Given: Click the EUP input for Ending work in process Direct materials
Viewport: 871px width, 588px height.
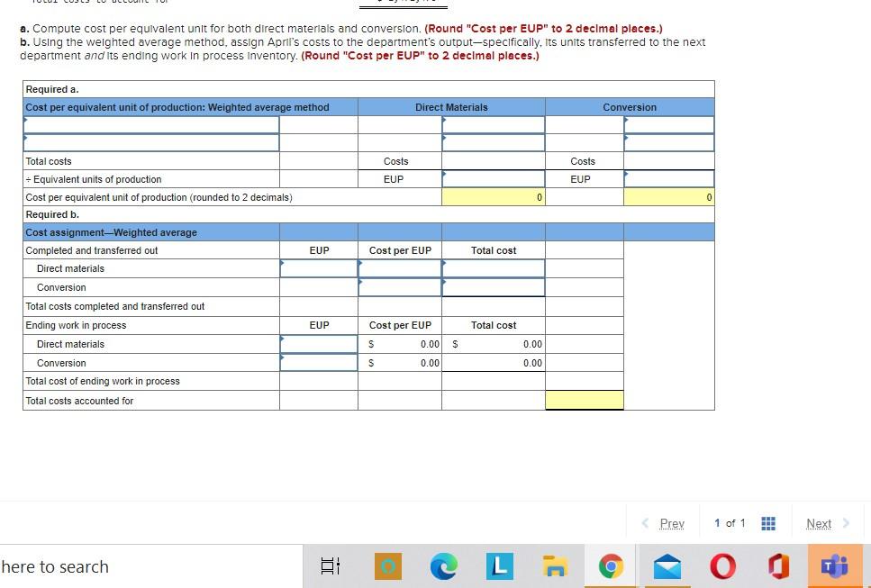Looking at the screenshot, I should (x=318, y=343).
